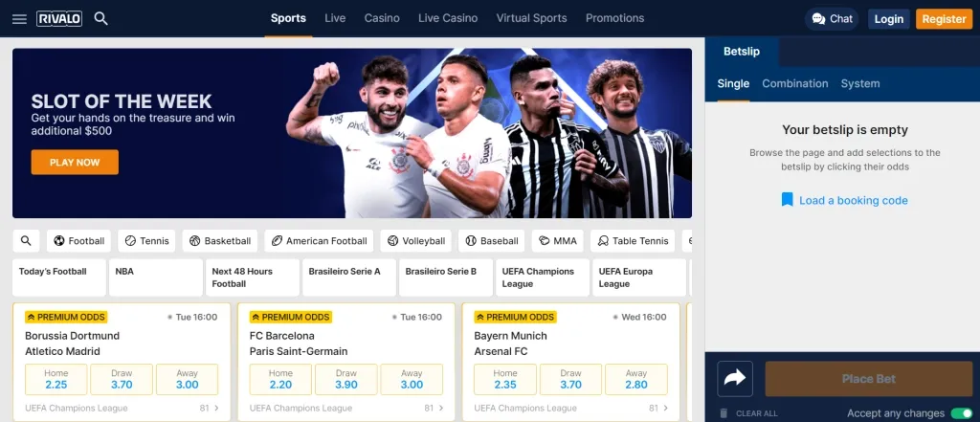
Task: Click the Register button
Action: (x=944, y=19)
